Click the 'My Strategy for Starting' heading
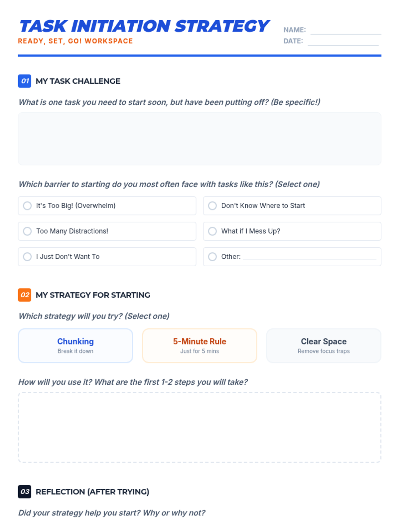 coord(93,295)
